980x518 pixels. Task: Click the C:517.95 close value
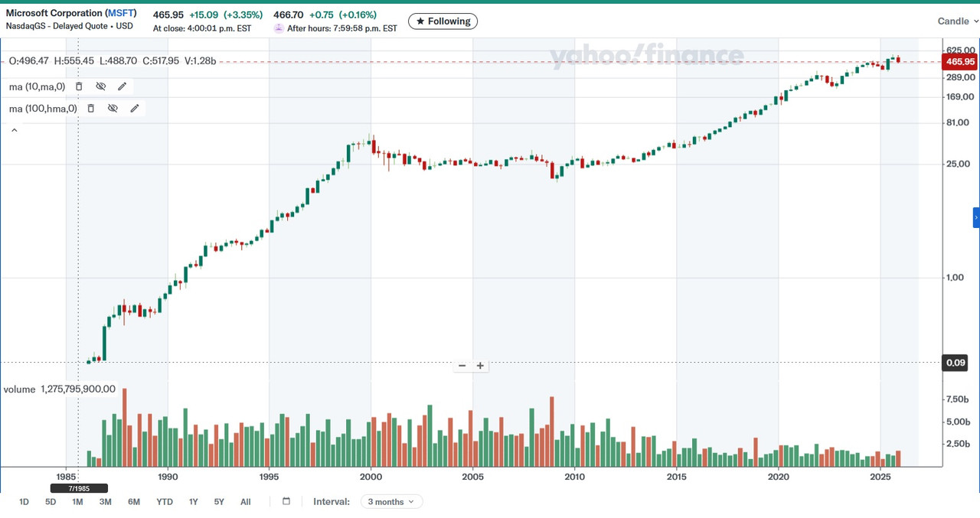pyautogui.click(x=161, y=60)
